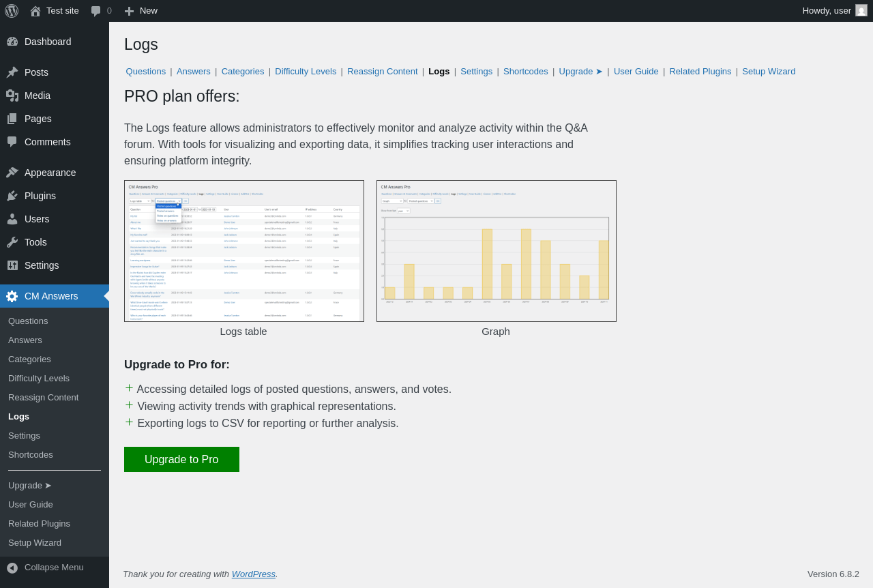873x588 pixels.
Task: Click the Posts pushpin icon
Action: pos(12,72)
